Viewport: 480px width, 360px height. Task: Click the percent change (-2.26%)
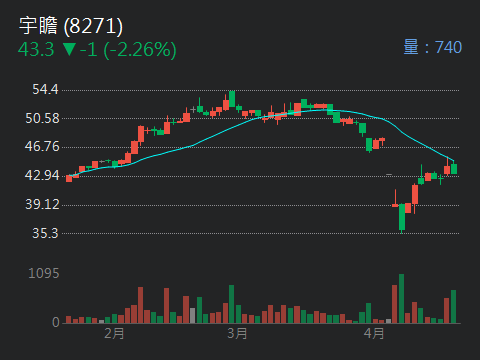140,50
